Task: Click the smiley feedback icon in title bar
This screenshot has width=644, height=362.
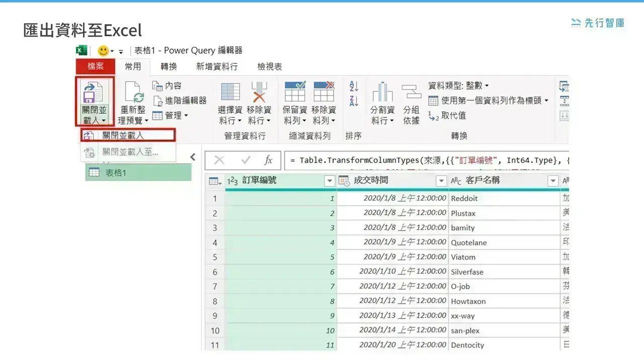Action: [x=103, y=51]
